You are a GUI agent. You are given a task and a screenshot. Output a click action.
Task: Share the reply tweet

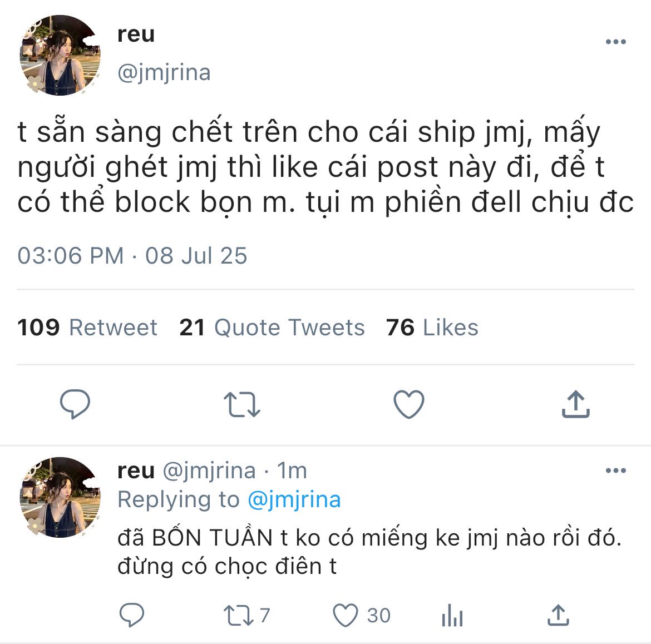pos(557,615)
